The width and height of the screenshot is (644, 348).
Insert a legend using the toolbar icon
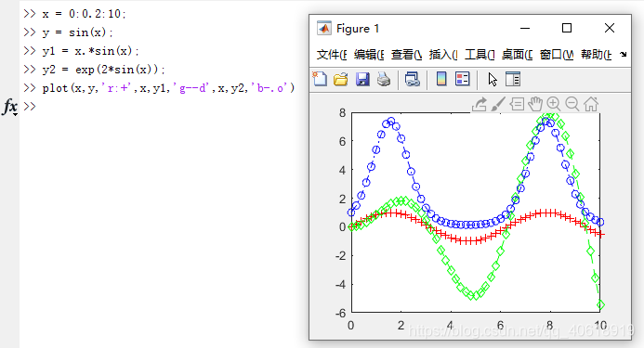[x=463, y=79]
